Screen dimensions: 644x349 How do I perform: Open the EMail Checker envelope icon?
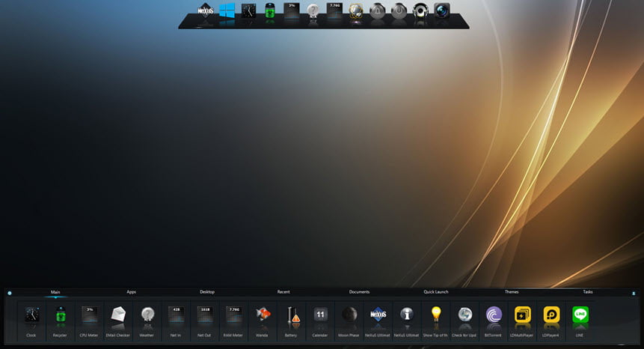pos(118,315)
